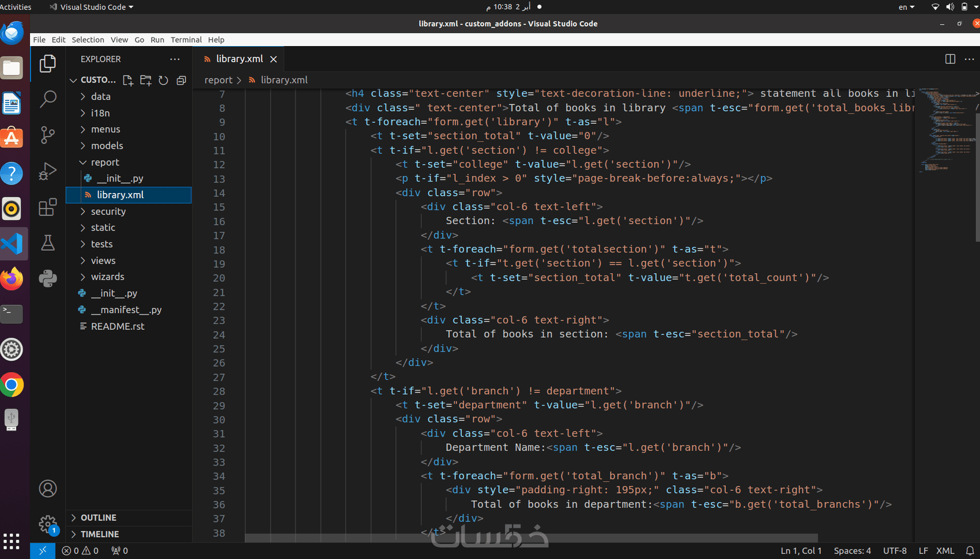This screenshot has height=559, width=980.
Task: Click Ln 1, Col 1 cursor position
Action: tap(801, 551)
